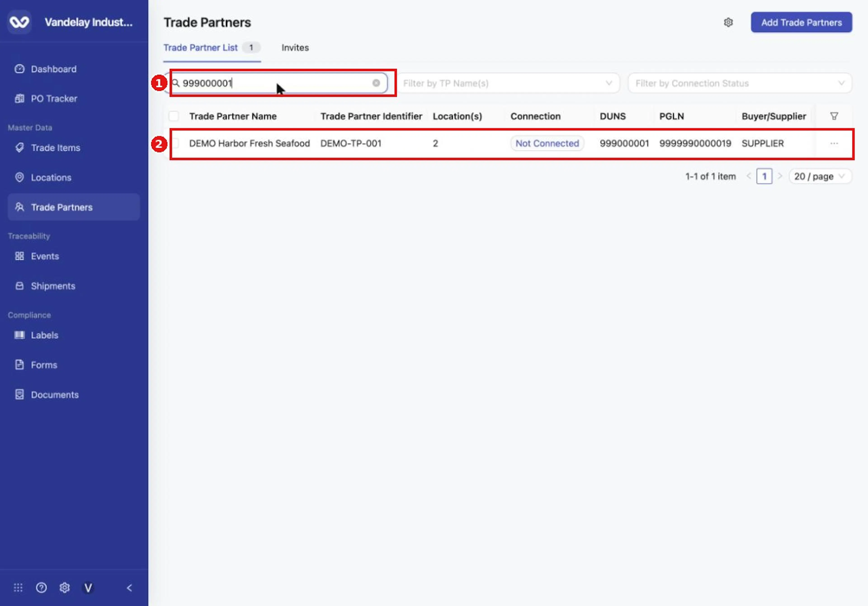Click the previous page arrow
The height and width of the screenshot is (606, 868).
[748, 176]
